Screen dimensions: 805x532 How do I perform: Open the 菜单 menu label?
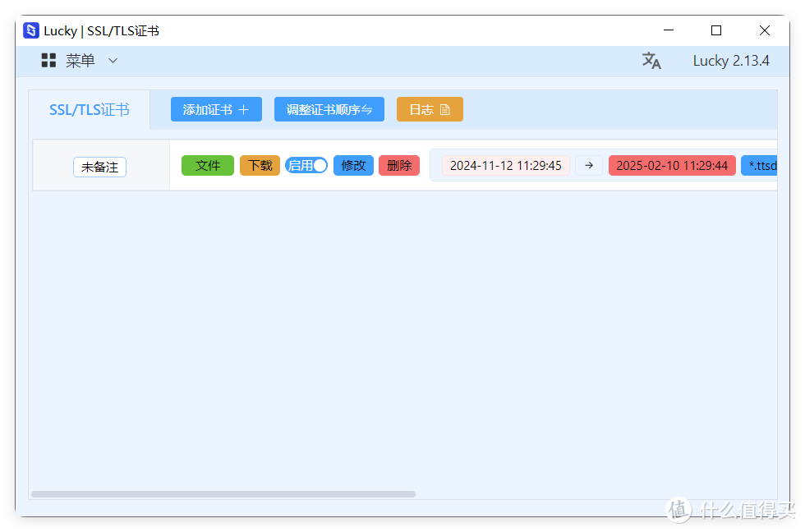point(80,61)
